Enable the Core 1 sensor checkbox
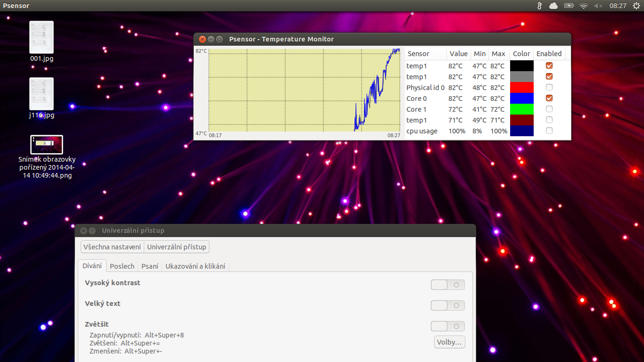The image size is (644, 362). tap(549, 109)
